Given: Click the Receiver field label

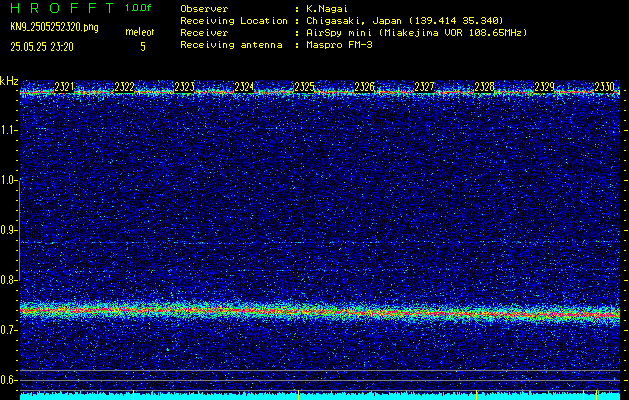Looking at the screenshot, I should pyautogui.click(x=204, y=32).
